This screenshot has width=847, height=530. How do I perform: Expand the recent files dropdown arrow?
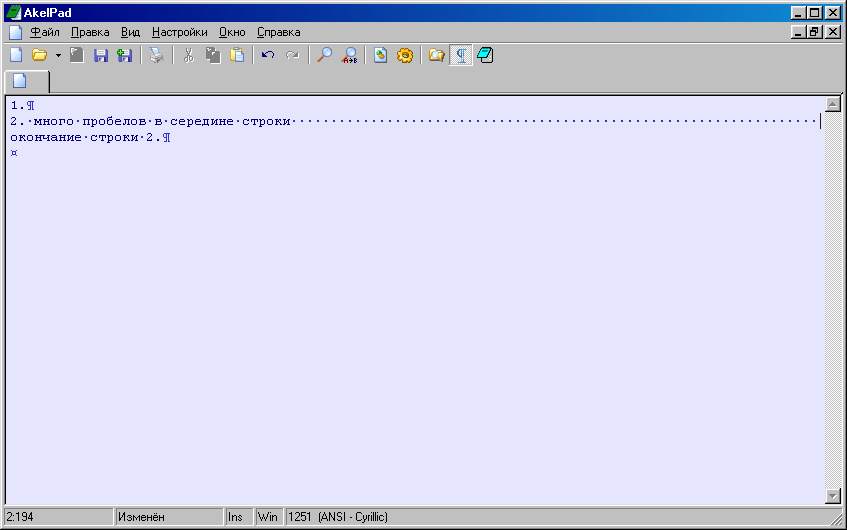pos(58,56)
